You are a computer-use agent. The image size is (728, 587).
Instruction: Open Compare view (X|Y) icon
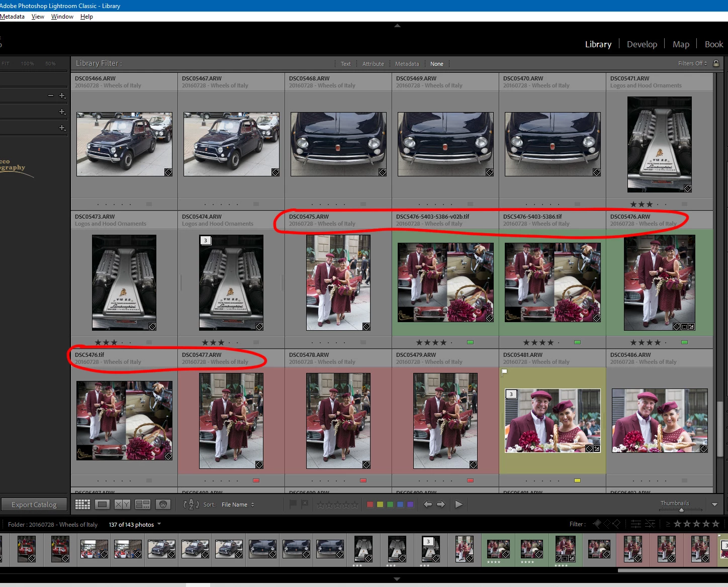pyautogui.click(x=122, y=504)
